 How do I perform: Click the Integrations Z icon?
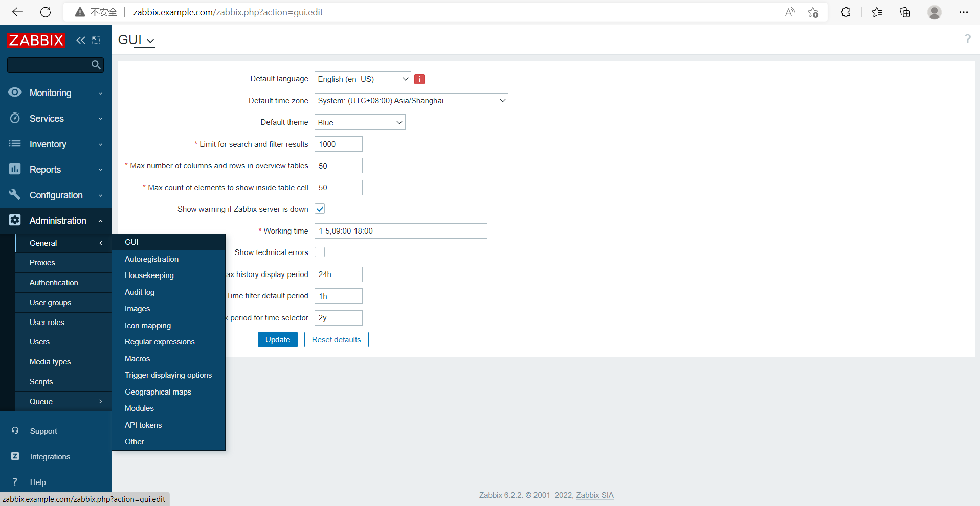pyautogui.click(x=15, y=456)
